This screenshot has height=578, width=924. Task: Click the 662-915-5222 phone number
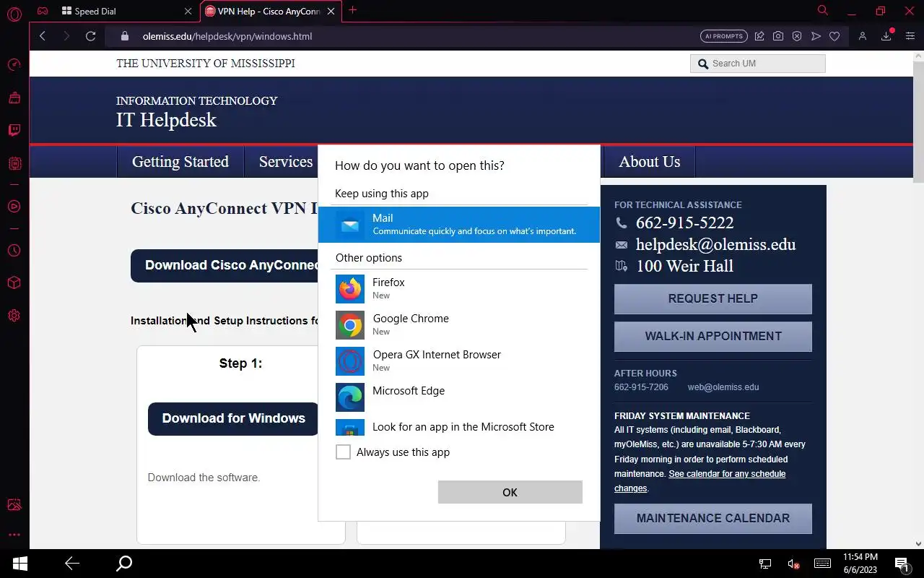click(x=684, y=223)
